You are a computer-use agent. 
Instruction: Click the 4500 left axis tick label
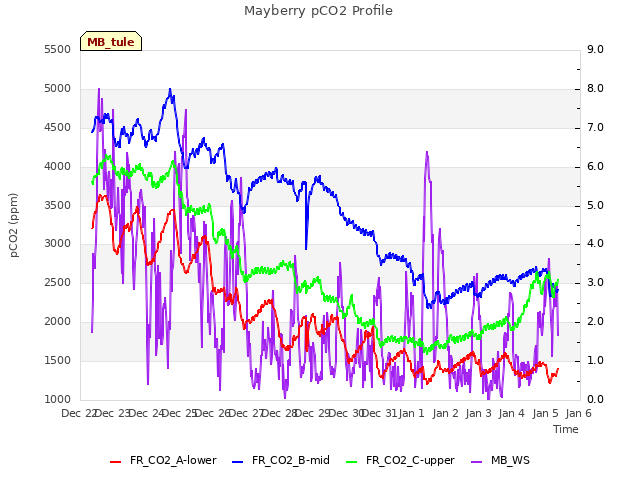(58, 128)
